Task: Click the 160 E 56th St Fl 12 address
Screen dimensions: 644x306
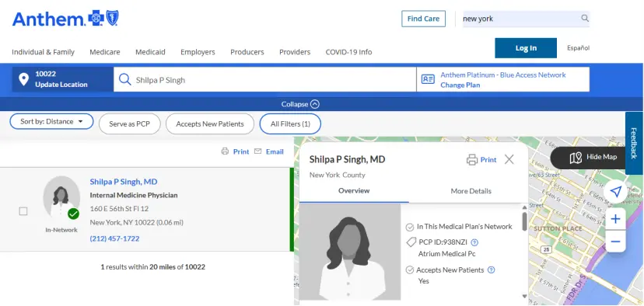Action: 119,209
